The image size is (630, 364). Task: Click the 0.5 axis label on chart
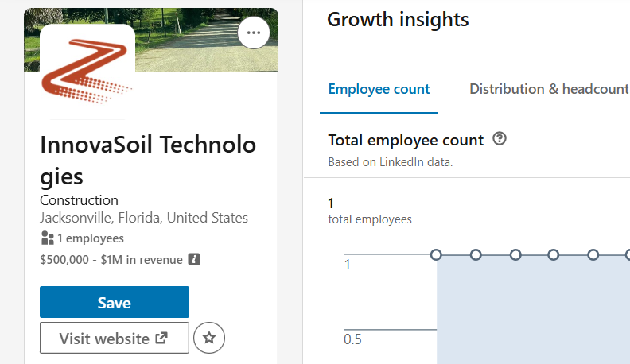tap(352, 339)
